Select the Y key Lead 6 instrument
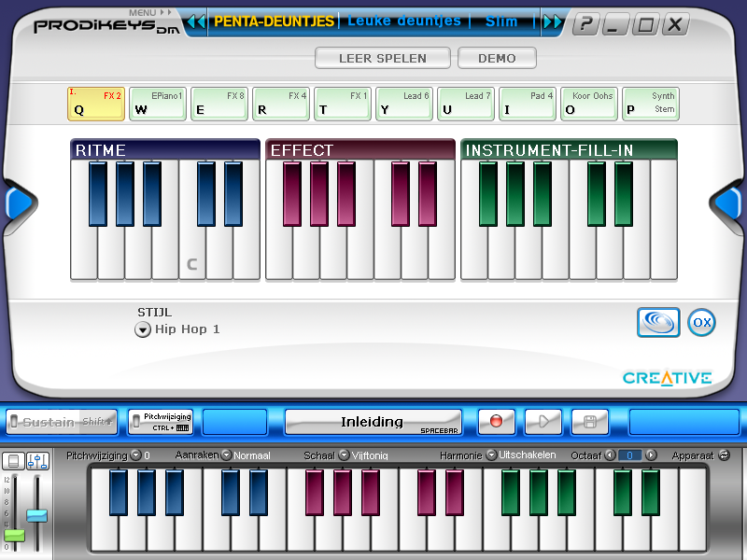Image resolution: width=747 pixels, height=560 pixels. (404, 104)
